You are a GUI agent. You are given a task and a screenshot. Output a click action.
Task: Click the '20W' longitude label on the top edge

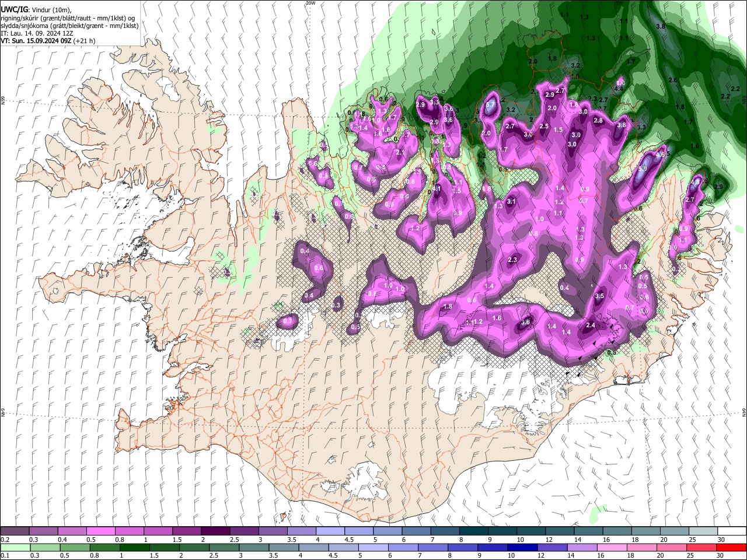[310, 3]
